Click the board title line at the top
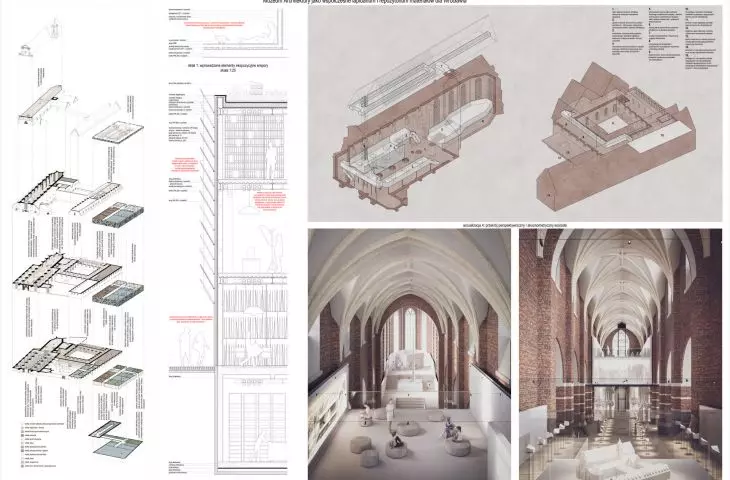This screenshot has height=480, width=730. [x=365, y=2]
